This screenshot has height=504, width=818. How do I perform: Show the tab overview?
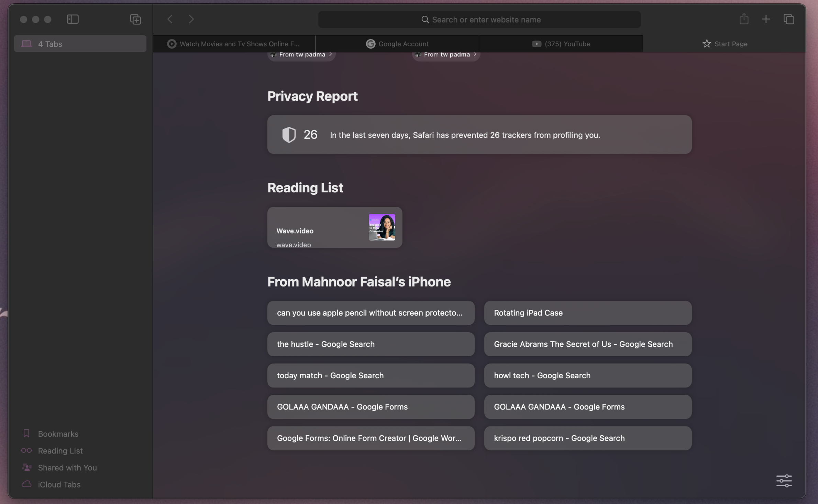click(x=789, y=19)
